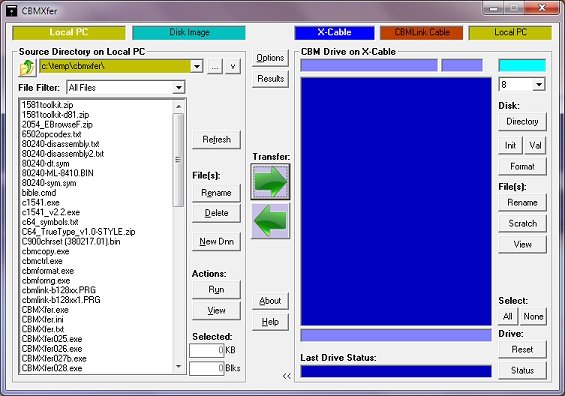Select file CBMXfer.ini
The height and width of the screenshot is (396, 565).
point(43,319)
